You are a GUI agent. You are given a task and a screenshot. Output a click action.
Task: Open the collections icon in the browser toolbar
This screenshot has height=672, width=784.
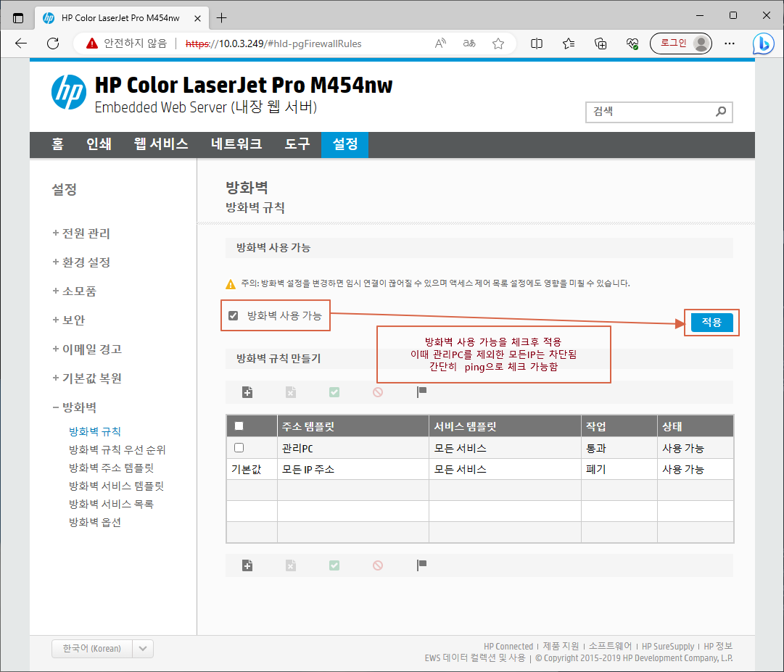[x=601, y=43]
